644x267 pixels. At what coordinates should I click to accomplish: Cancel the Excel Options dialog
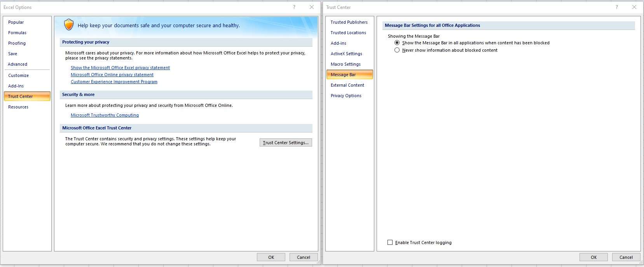tap(304, 257)
